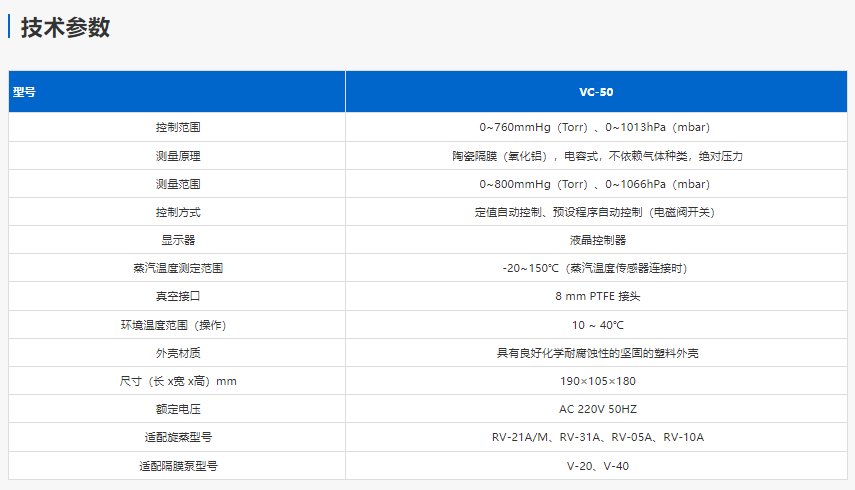
Task: Select the 190×105×180 dimensions value
Action: pyautogui.click(x=596, y=381)
